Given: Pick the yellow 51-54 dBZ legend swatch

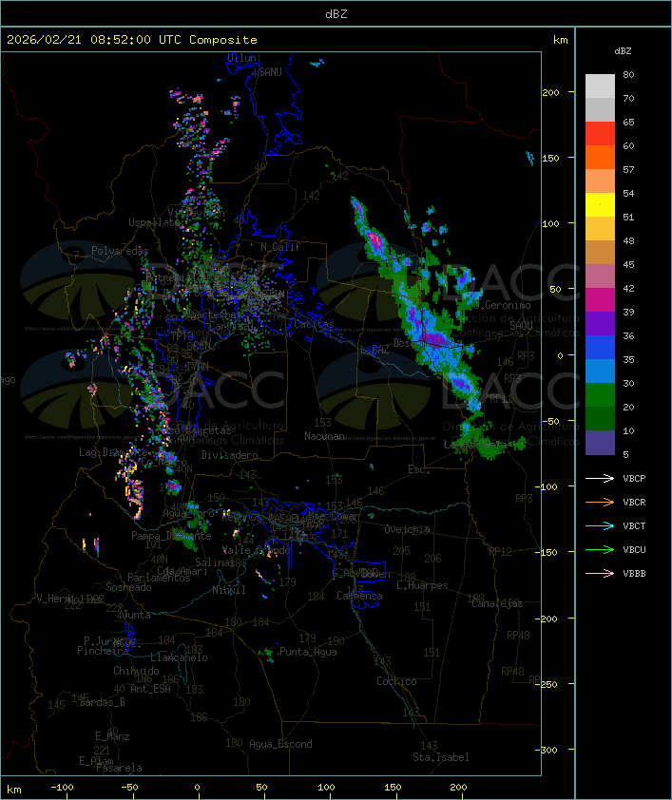Looking at the screenshot, I should pos(600,205).
